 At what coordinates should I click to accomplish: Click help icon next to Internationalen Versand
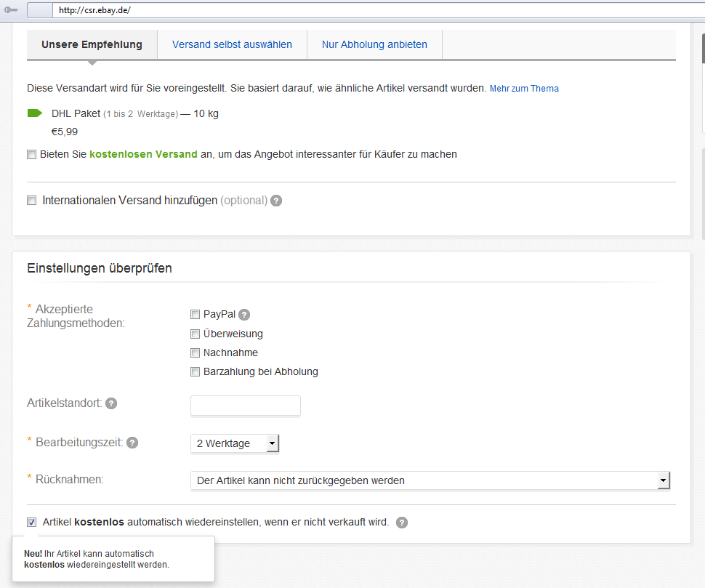(276, 201)
